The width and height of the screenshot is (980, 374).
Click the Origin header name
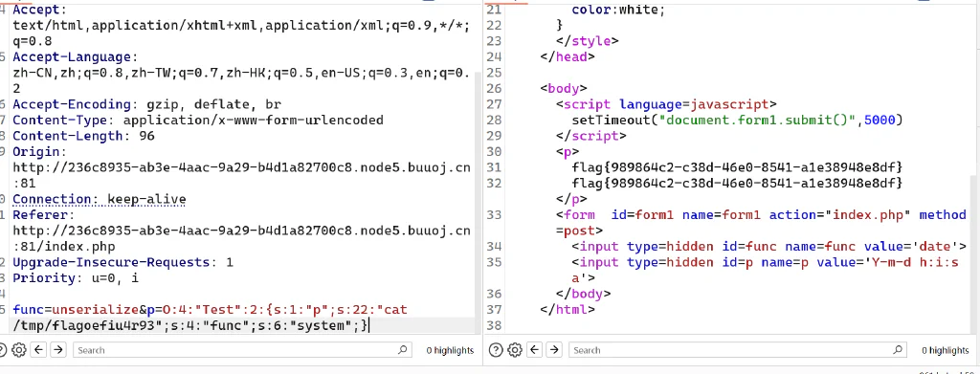pyautogui.click(x=38, y=152)
